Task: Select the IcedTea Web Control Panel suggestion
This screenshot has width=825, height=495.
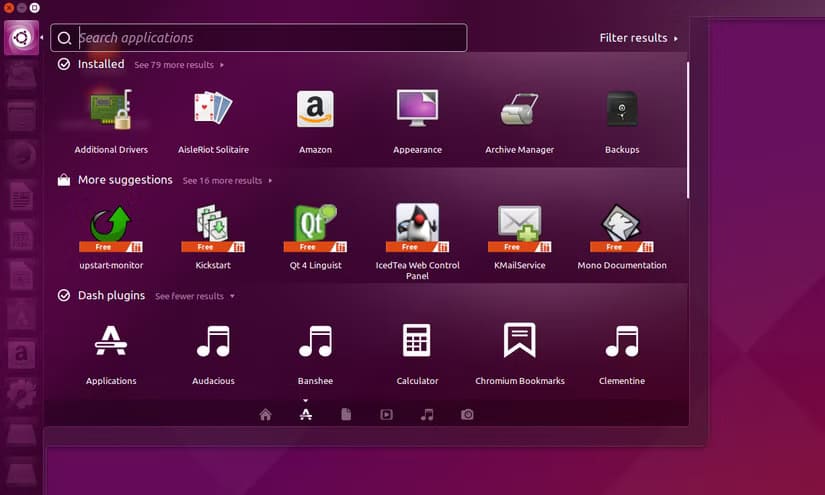Action: point(417,228)
